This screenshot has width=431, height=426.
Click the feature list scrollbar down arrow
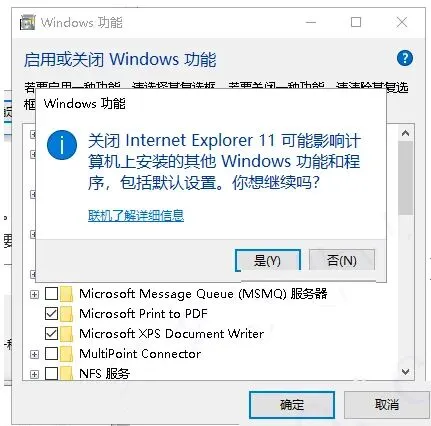tap(405, 371)
